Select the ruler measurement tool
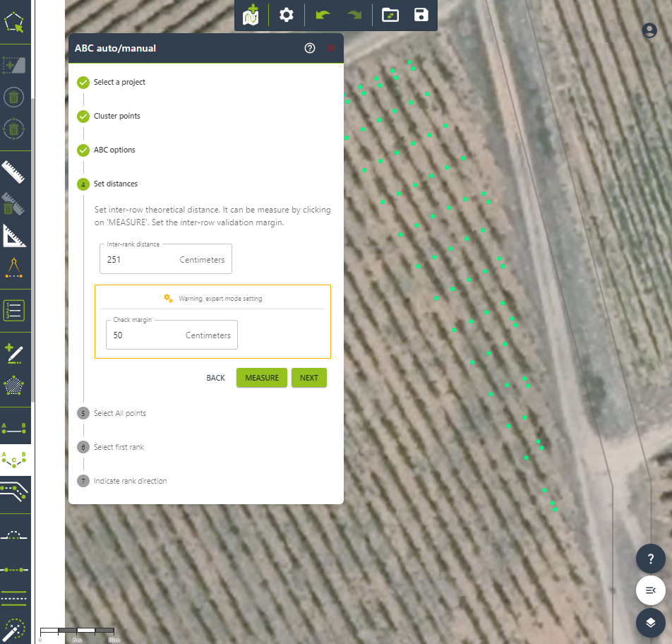This screenshot has width=672, height=644. click(14, 172)
